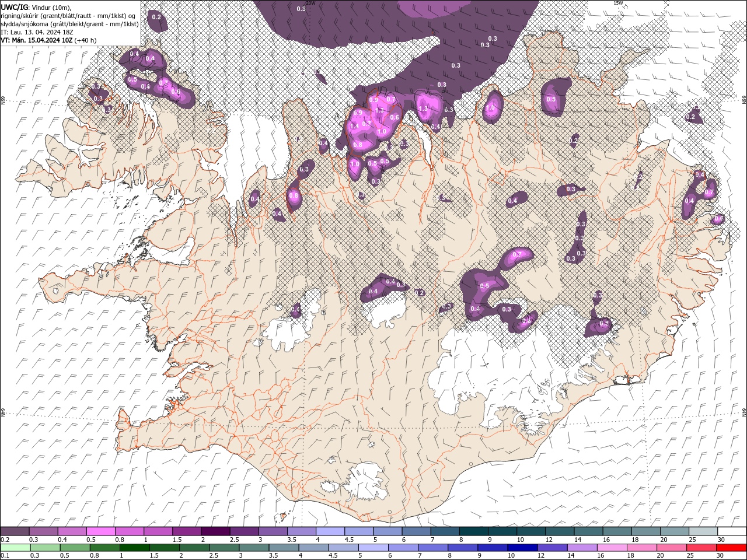Click the 25 crimson swatch in lower legend row

pos(701,548)
